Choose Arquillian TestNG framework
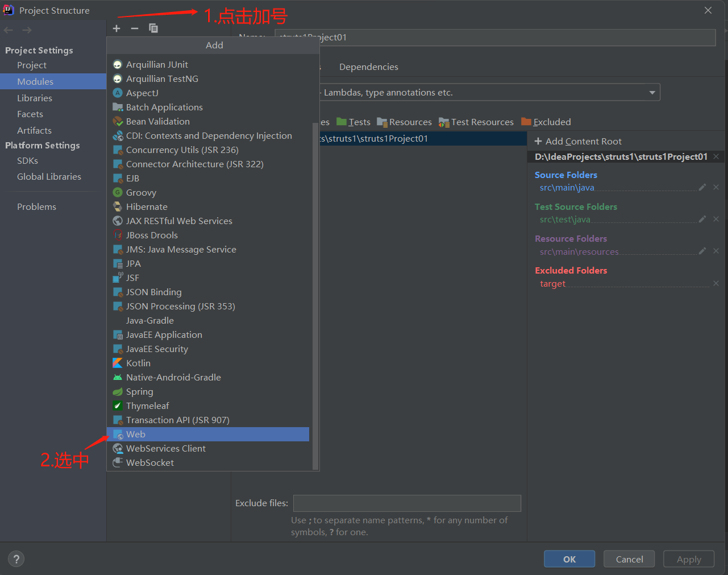The width and height of the screenshot is (728, 575). click(x=208, y=79)
